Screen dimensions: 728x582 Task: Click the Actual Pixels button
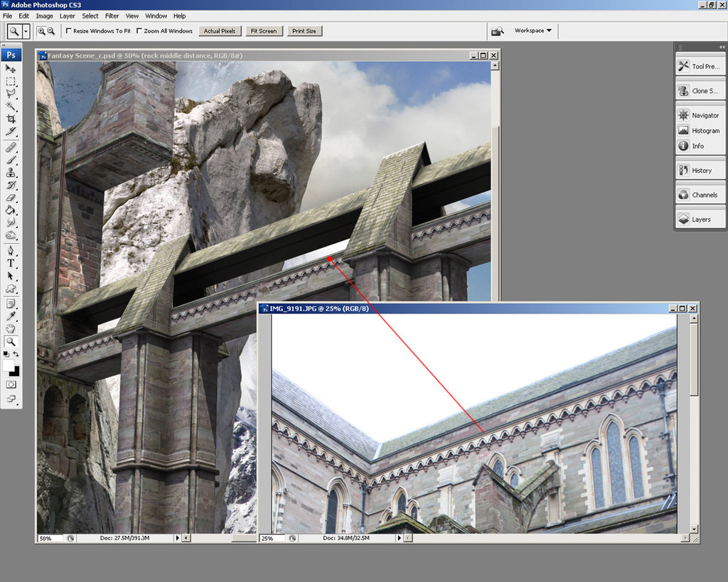[x=218, y=31]
